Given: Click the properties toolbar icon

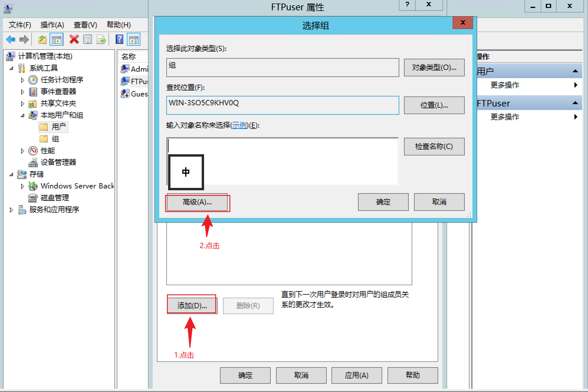Looking at the screenshot, I should click(x=88, y=39).
